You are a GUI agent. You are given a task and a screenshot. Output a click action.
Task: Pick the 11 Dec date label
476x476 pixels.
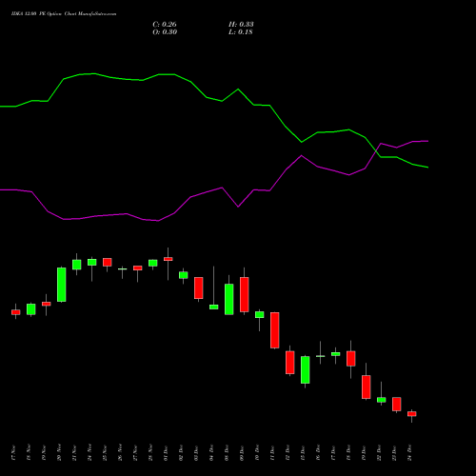[x=272, y=453]
